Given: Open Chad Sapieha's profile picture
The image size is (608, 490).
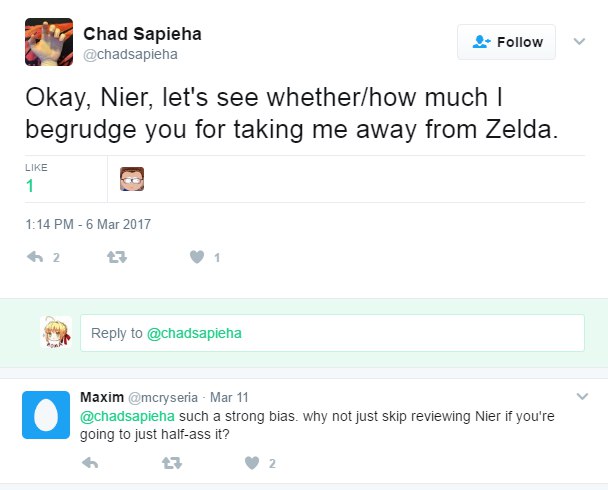Looking at the screenshot, I should (x=48, y=42).
